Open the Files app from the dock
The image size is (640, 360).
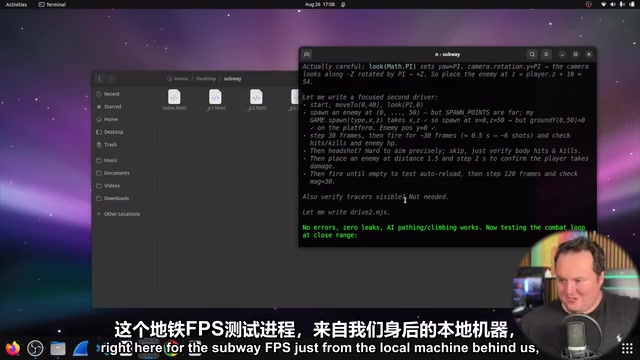click(58, 348)
